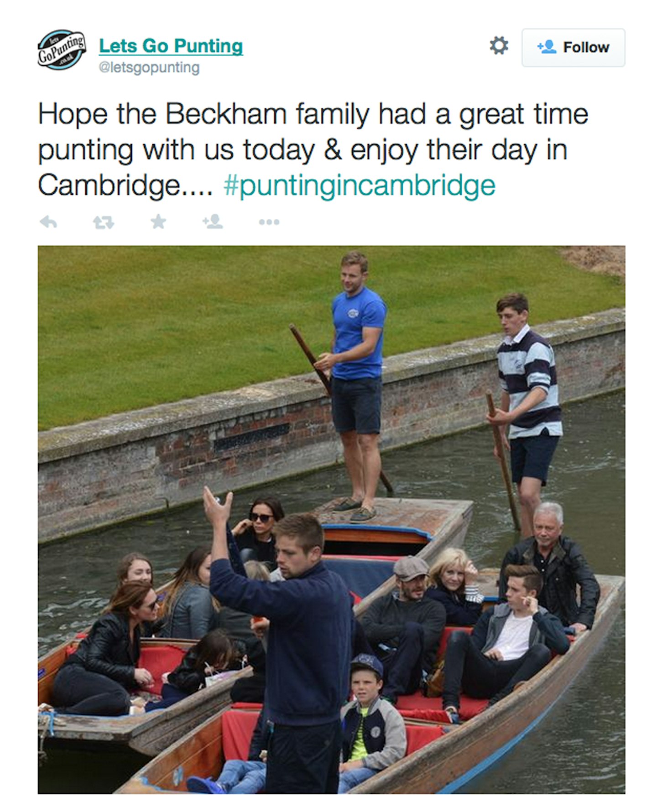The width and height of the screenshot is (657, 812).
Task: Click the punter in the blue t-shirt
Action: tap(356, 385)
